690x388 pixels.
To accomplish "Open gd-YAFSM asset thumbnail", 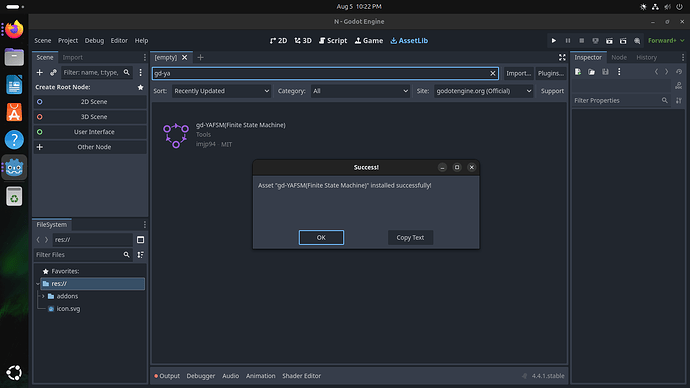I will click(x=176, y=135).
